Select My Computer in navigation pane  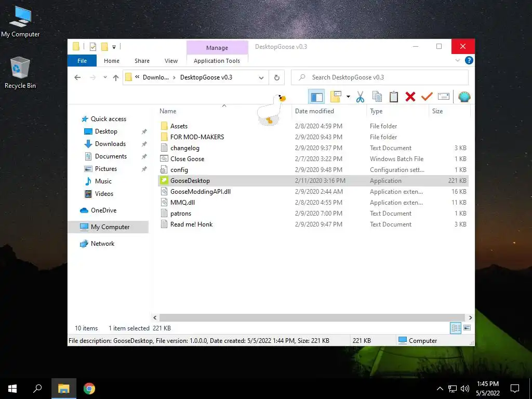point(109,227)
